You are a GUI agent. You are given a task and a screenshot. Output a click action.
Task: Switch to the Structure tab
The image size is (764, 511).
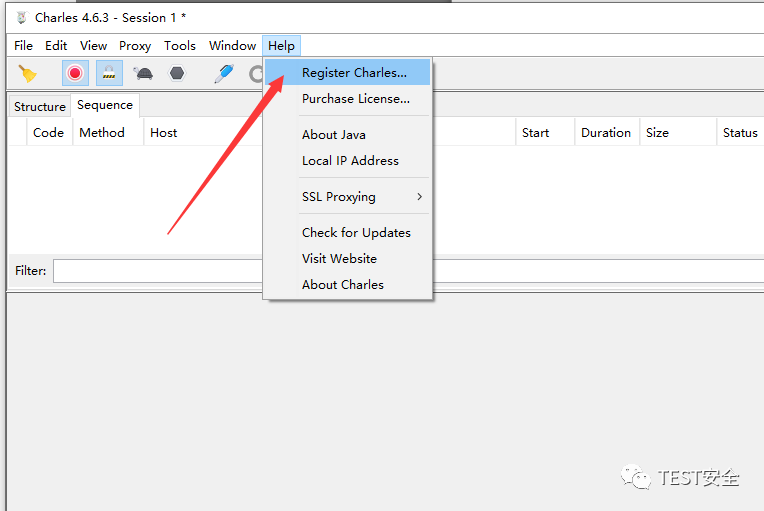pos(40,107)
